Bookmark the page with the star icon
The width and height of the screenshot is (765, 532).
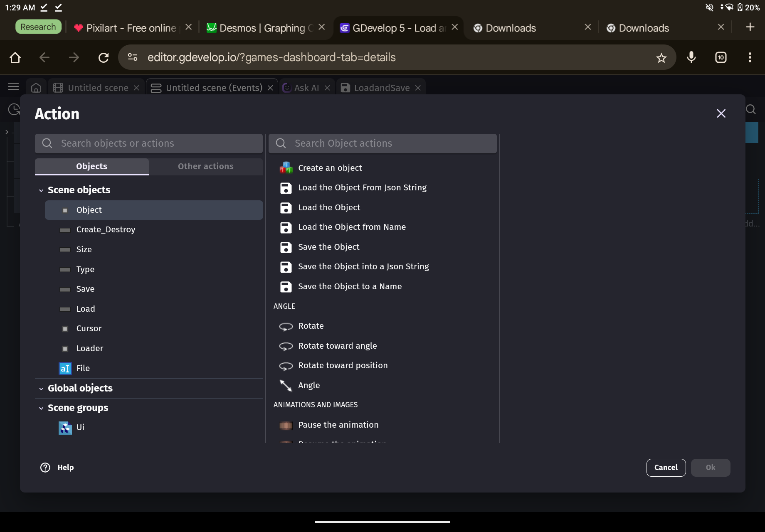coord(661,57)
